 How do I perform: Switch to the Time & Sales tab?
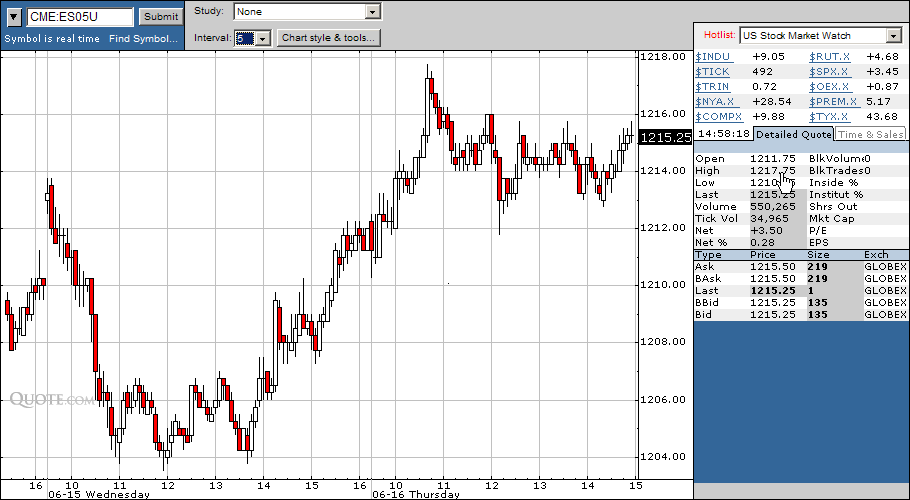(871, 134)
